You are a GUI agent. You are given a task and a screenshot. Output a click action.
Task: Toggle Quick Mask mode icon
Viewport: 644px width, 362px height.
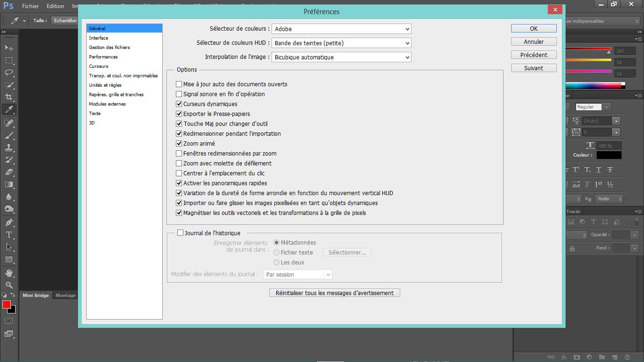click(9, 321)
